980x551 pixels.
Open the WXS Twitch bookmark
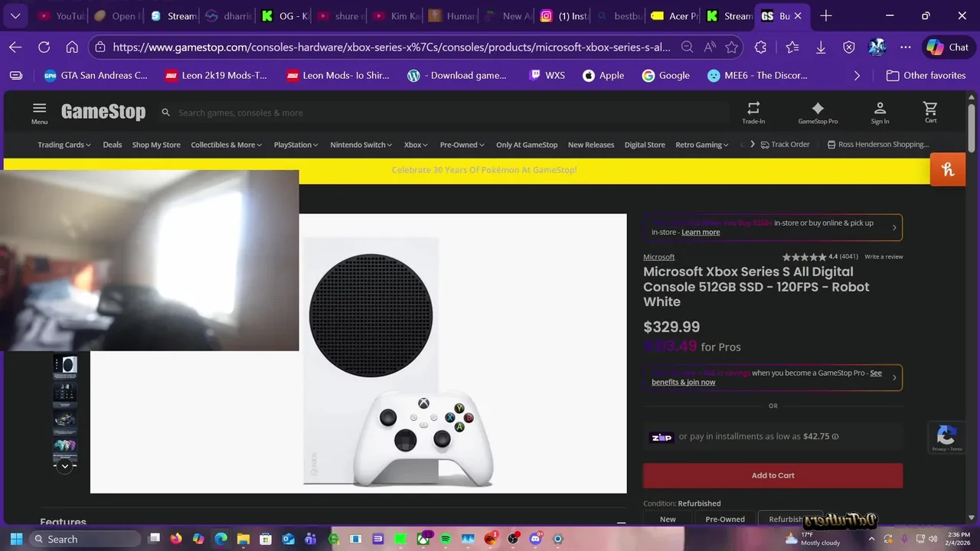tap(547, 76)
